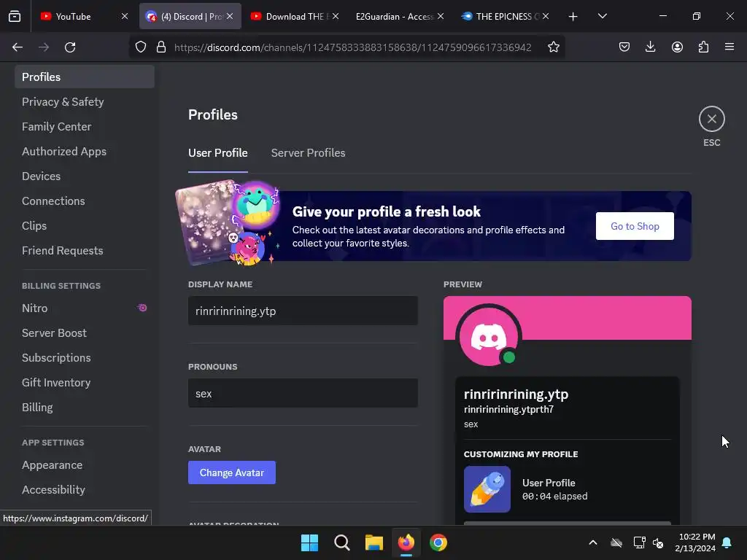Image resolution: width=747 pixels, height=560 pixels.
Task: Open Privacy & Safety settings
Action: point(85,102)
